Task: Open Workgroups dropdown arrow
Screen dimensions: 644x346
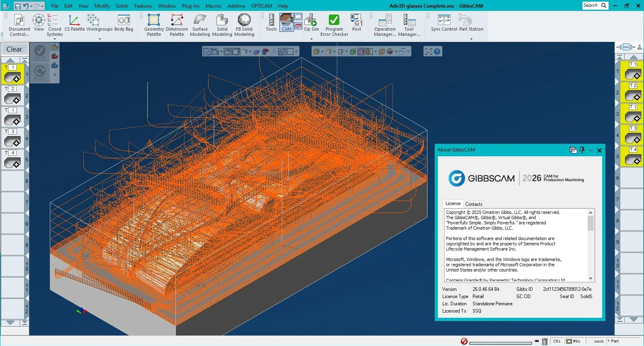Action: tap(99, 39)
